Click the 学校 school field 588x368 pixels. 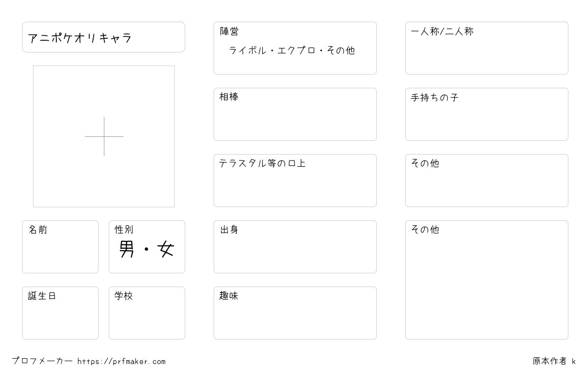147,313
